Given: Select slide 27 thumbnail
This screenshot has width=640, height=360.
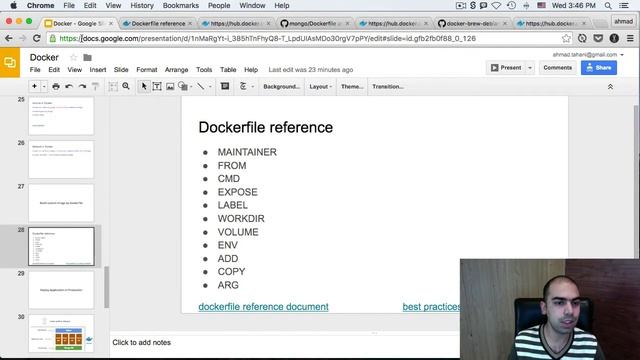Looking at the screenshot, I should (x=61, y=203).
